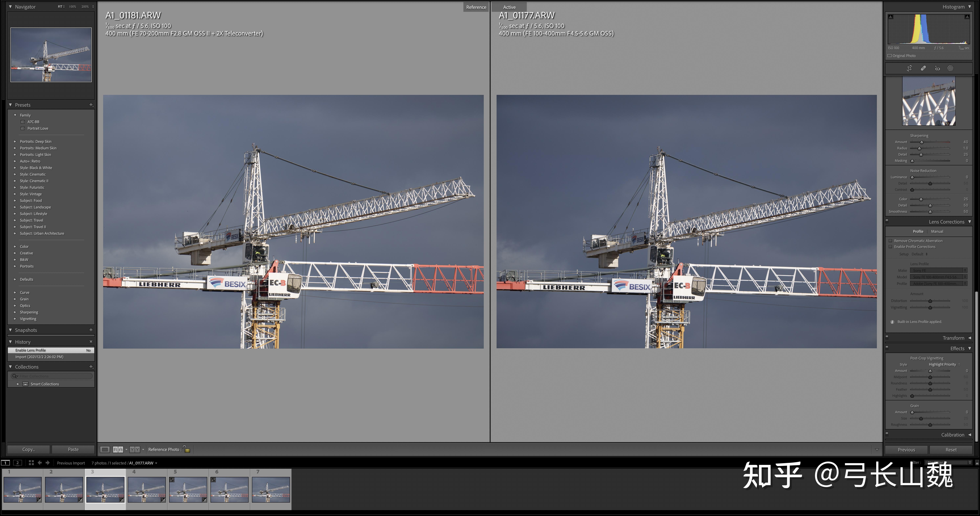Viewport: 980px width, 516px height.
Task: Apply the Portrait Love preset
Action: pos(38,129)
